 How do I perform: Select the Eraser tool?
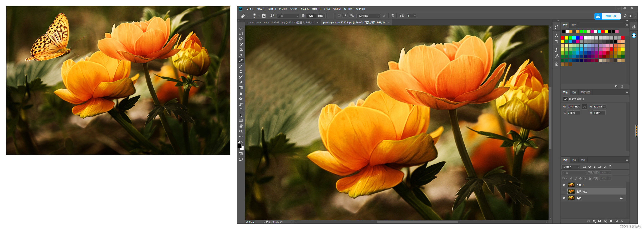pyautogui.click(x=241, y=82)
